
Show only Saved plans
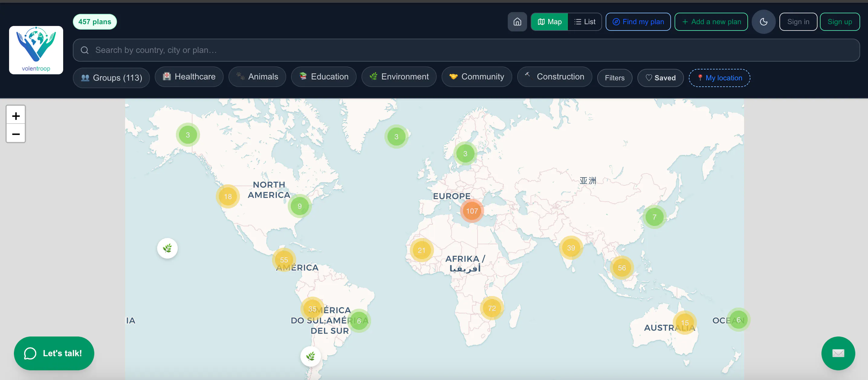(660, 78)
